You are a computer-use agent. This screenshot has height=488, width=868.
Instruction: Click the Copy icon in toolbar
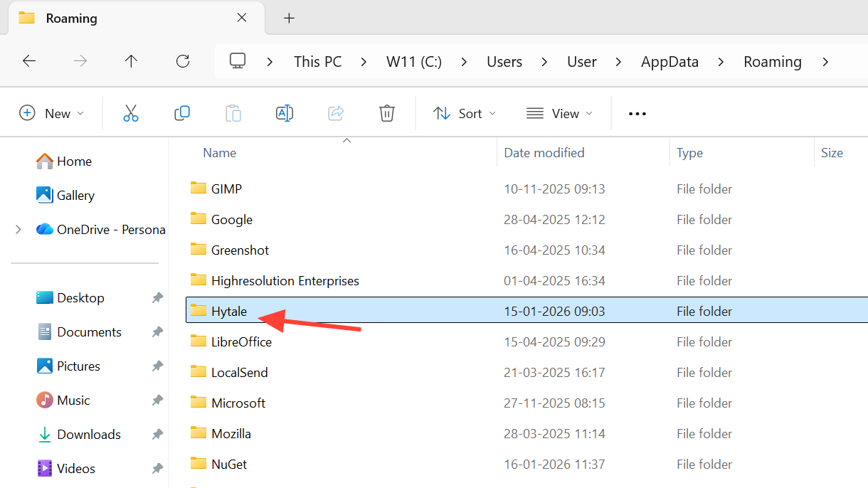(x=182, y=113)
